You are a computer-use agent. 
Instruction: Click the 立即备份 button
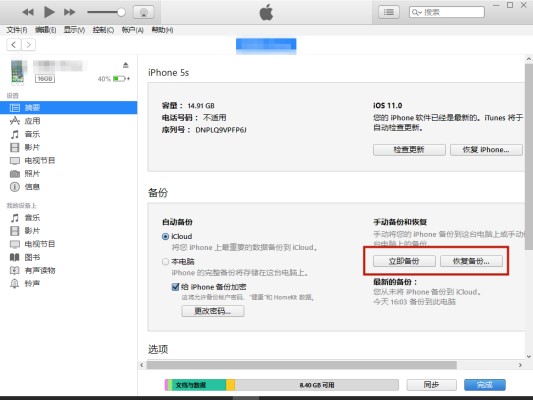click(x=404, y=261)
